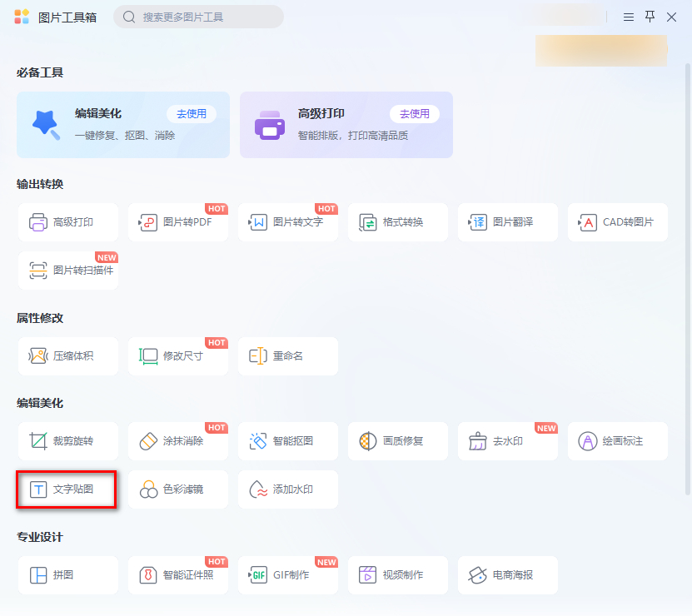692x616 pixels.
Task: Launch the 画质修复 quality repair tool
Action: [397, 440]
